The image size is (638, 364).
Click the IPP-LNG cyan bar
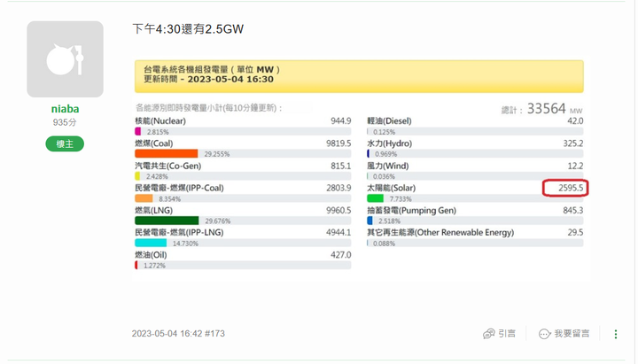(x=151, y=243)
